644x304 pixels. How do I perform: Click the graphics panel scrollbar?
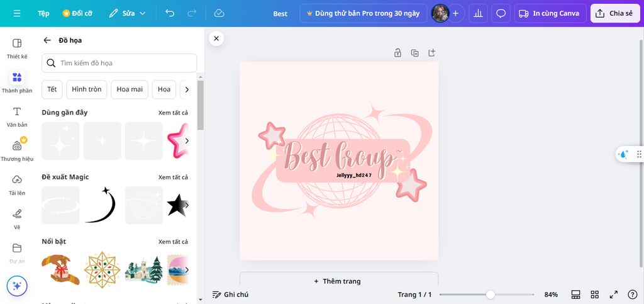click(201, 105)
